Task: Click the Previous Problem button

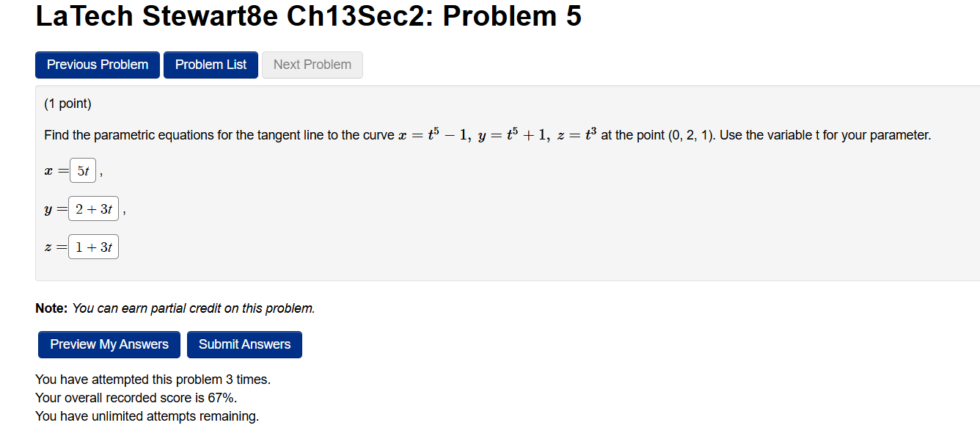Action: point(97,65)
